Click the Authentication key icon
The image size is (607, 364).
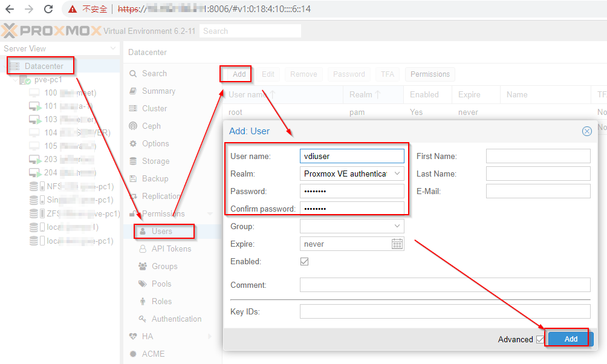143,319
